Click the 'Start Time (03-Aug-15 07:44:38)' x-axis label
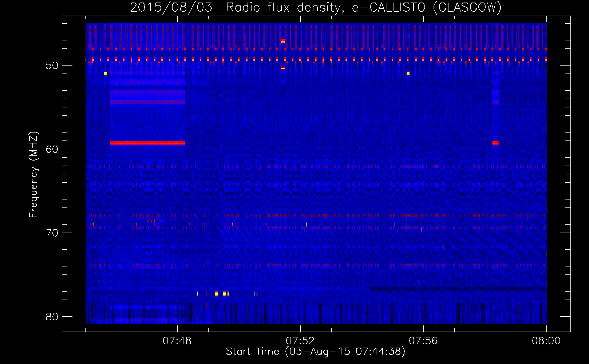589x364 pixels. tap(316, 352)
